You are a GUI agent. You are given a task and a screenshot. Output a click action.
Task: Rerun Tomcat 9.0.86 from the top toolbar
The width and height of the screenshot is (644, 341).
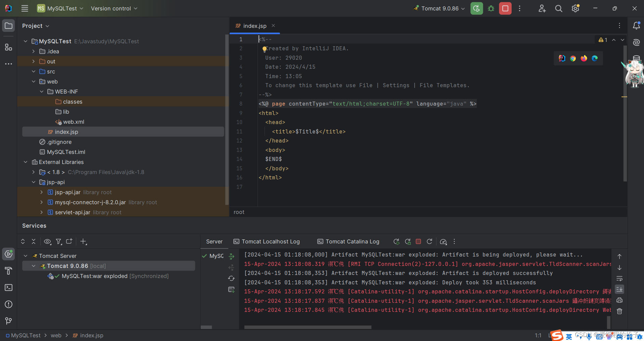(x=476, y=8)
